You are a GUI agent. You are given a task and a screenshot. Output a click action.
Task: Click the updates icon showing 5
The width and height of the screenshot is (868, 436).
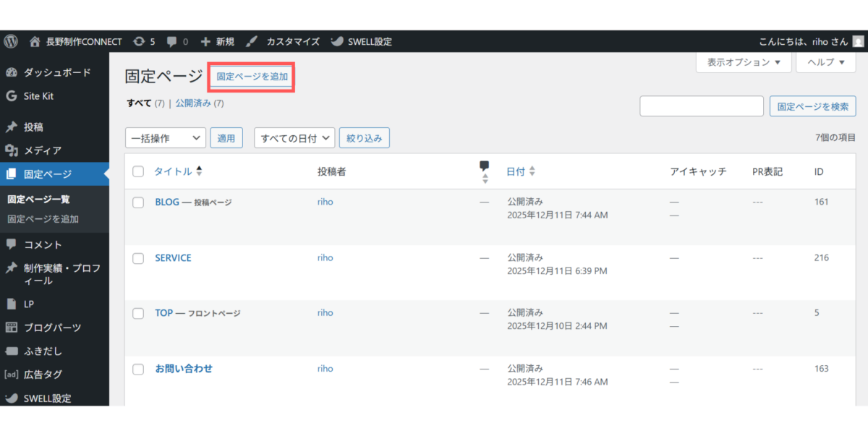point(139,41)
